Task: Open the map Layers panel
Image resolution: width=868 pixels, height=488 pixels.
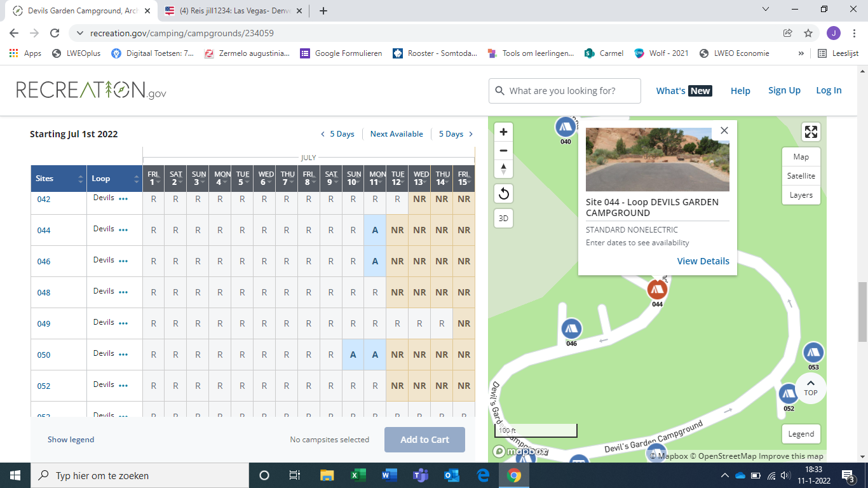Action: pos(801,195)
